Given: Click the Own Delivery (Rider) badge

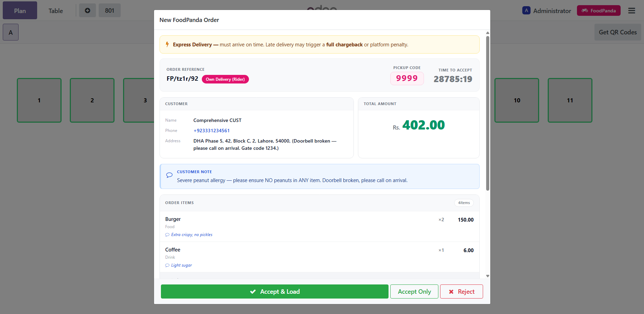Looking at the screenshot, I should (x=225, y=79).
